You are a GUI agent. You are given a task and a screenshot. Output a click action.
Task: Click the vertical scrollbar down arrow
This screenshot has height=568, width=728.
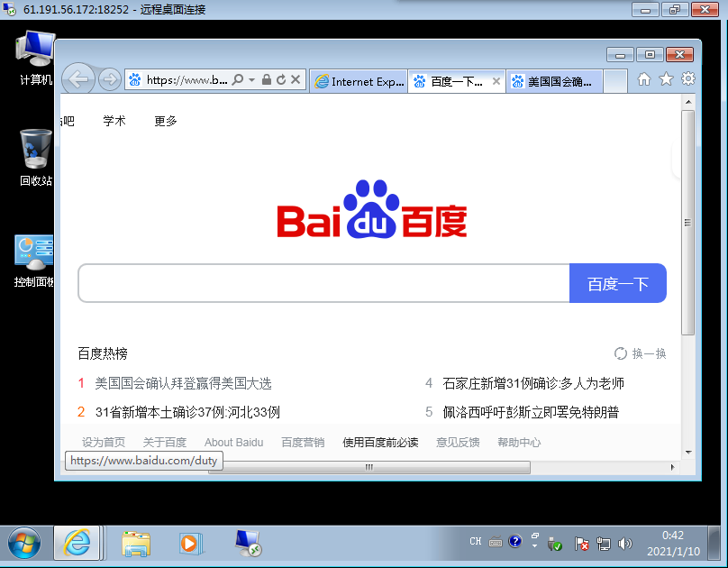(688, 453)
